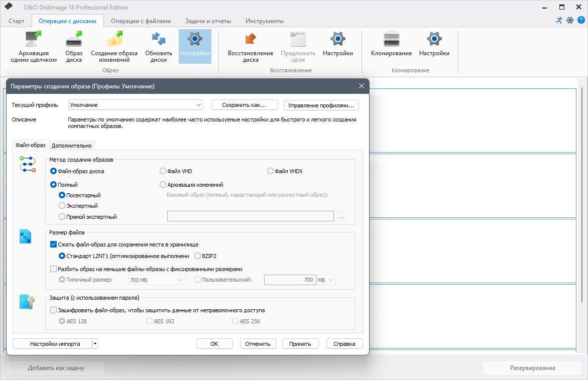
Task: Enable Зашифровать файл-образ checkbox
Action: point(53,310)
